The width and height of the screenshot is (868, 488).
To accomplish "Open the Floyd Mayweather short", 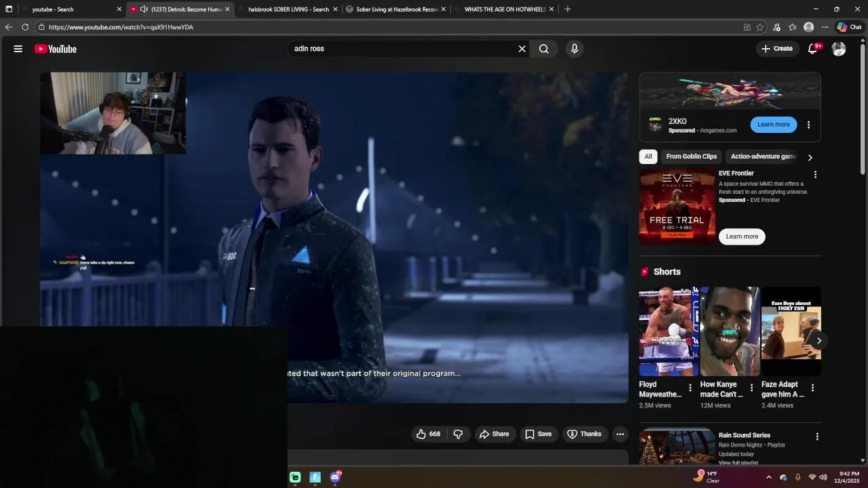I will pyautogui.click(x=669, y=331).
